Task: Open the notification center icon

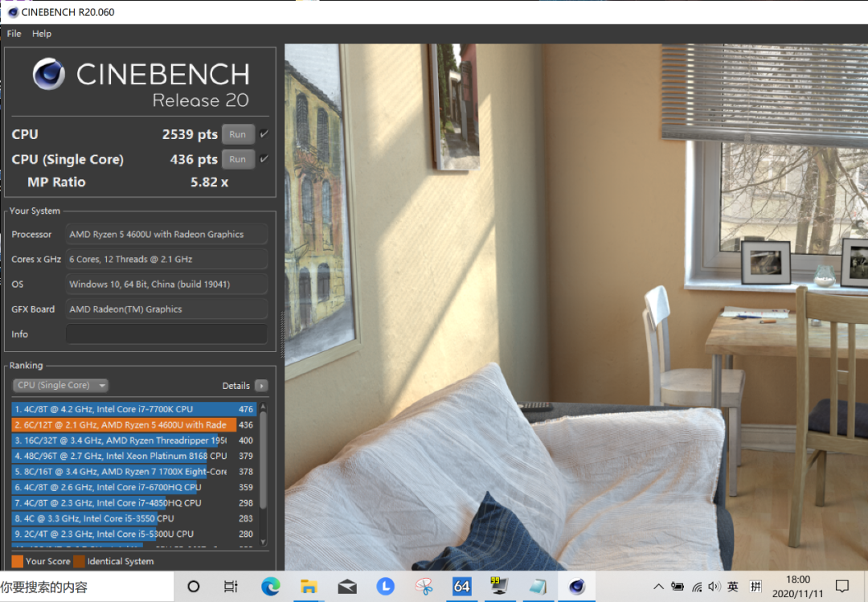Action: [x=842, y=586]
